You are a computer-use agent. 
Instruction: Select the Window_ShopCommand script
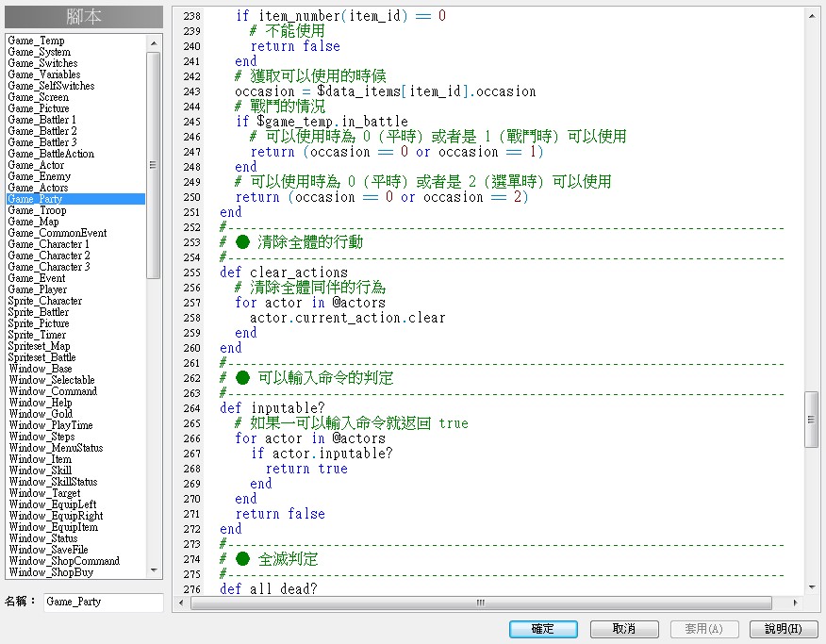tap(64, 561)
